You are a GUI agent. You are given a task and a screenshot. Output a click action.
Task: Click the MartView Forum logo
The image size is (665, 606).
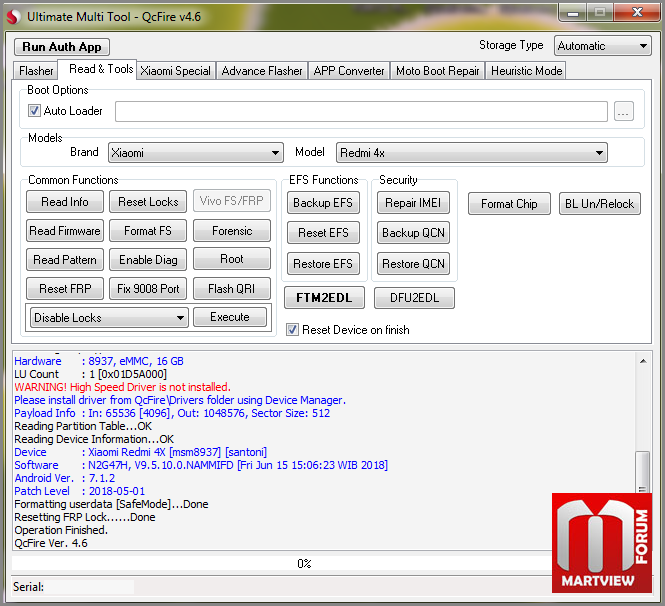tap(601, 542)
